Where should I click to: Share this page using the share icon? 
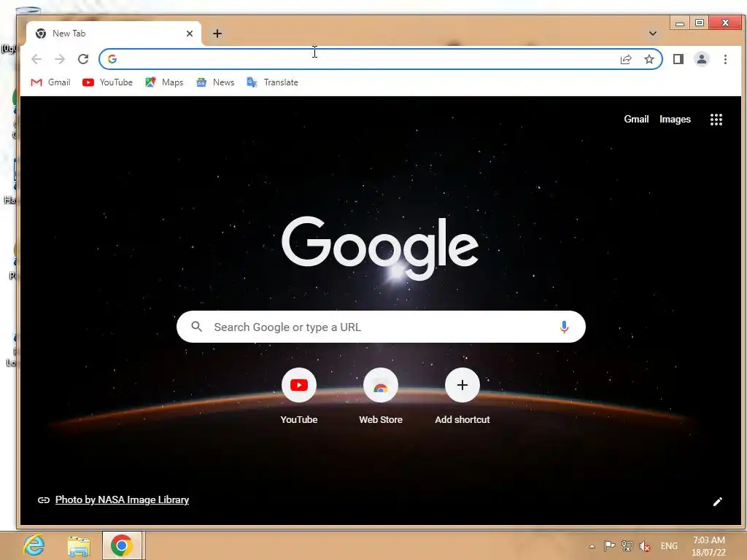pos(626,59)
